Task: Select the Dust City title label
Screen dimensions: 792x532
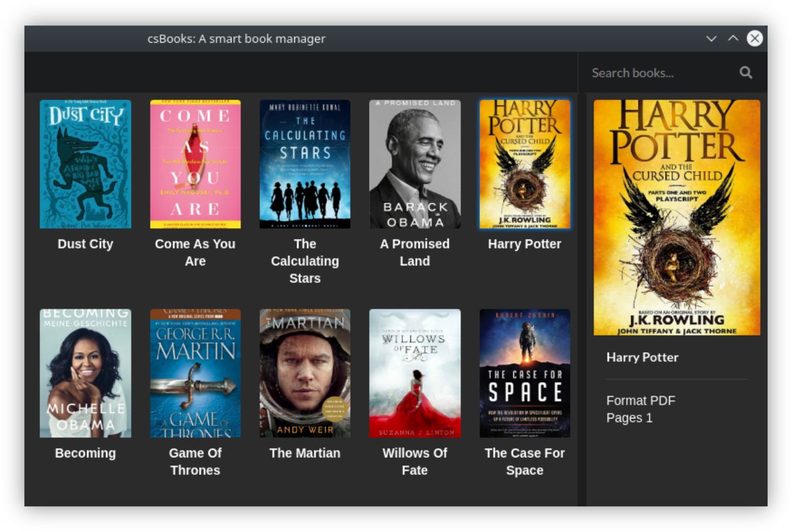Action: tap(85, 244)
